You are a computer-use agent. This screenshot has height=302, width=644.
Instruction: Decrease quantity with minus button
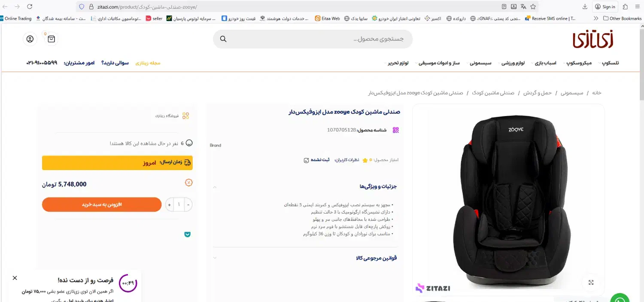(188, 204)
